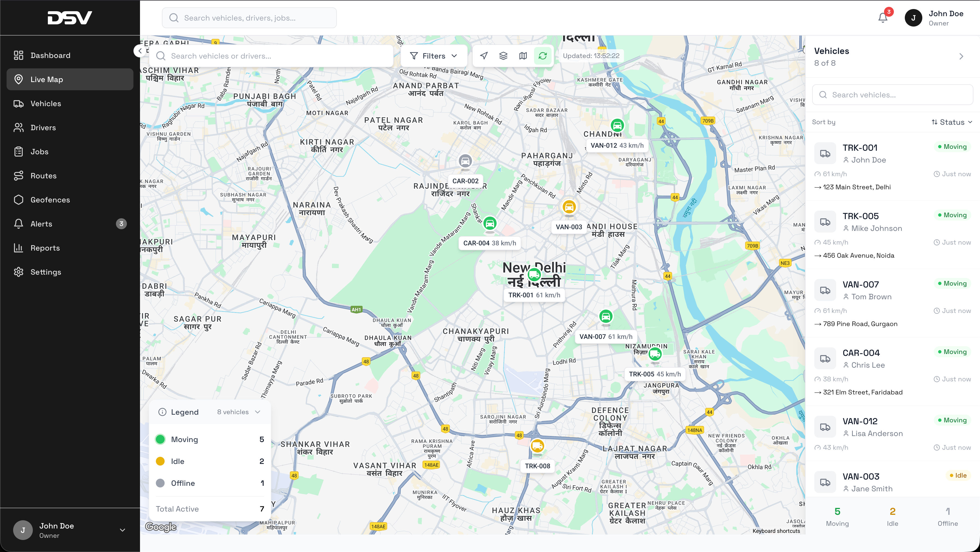The image size is (980, 552).
Task: Toggle the green auto-refresh button
Action: click(x=543, y=56)
